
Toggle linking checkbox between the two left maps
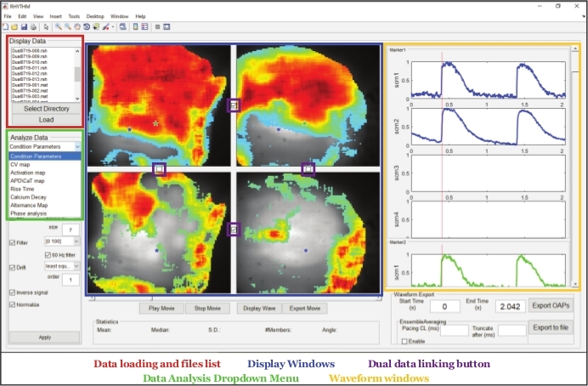coord(160,169)
